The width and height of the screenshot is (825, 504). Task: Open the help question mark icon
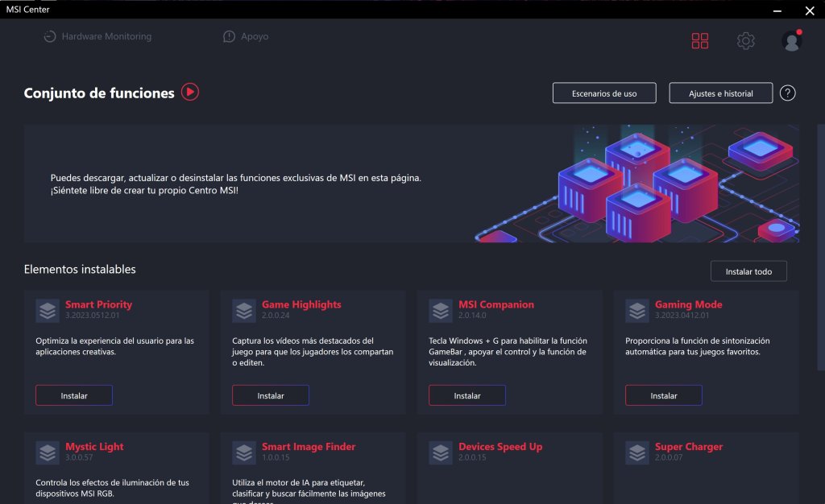click(787, 93)
